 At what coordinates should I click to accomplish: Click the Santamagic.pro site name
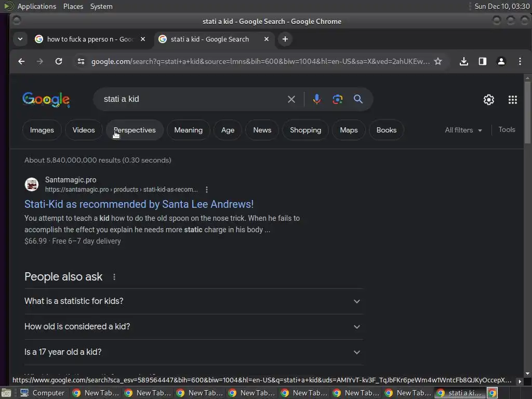[x=71, y=180]
